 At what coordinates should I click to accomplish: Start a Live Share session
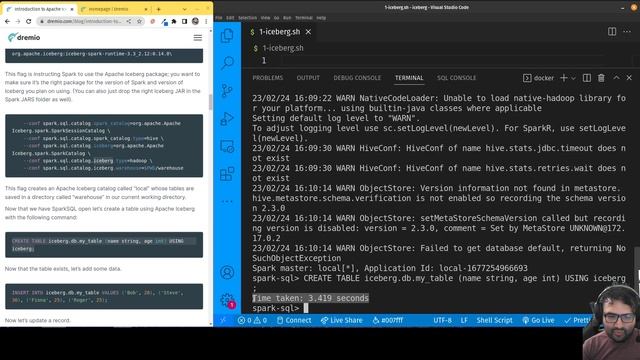[341, 320]
